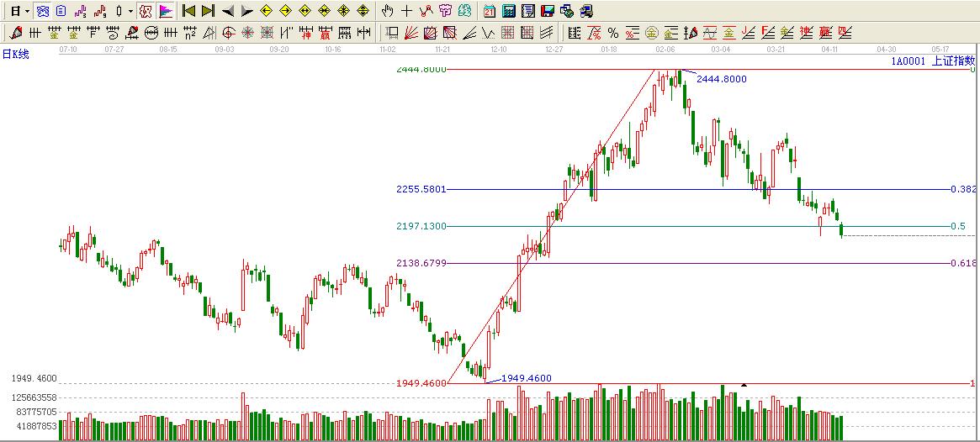Image resolution: width=980 pixels, height=442 pixels.
Task: Select the hand pan tool
Action: tap(387, 11)
